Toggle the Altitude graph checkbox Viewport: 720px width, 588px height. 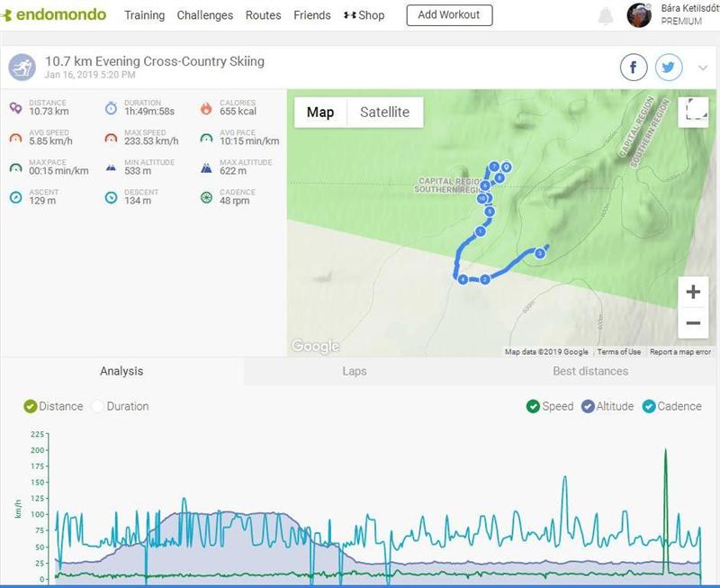pos(588,406)
